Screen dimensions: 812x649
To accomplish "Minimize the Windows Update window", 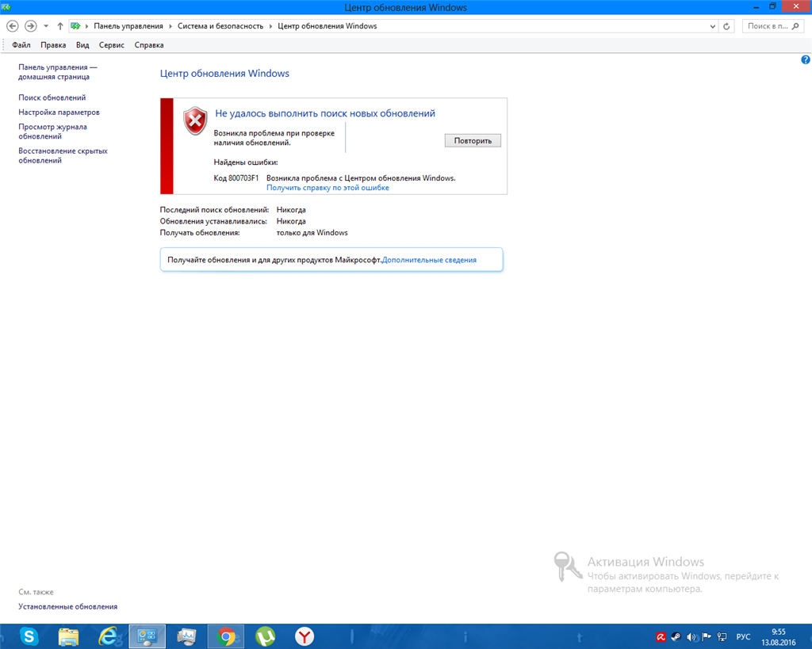I will (x=756, y=6).
